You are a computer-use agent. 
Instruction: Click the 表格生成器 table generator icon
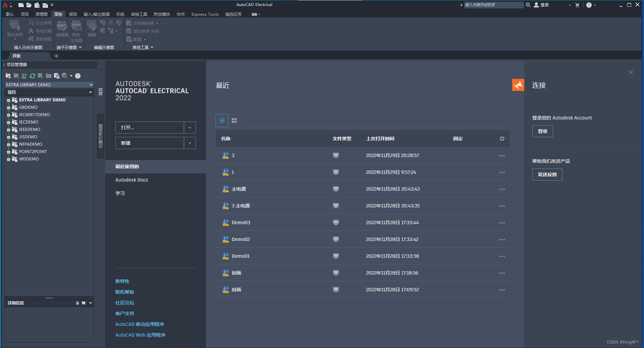point(76,26)
